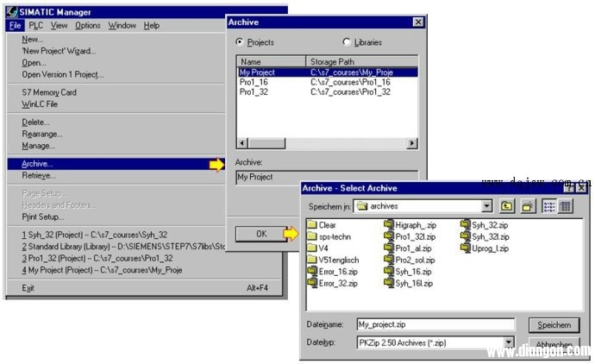Select the Libraries radio button
The height and width of the screenshot is (364, 595).
click(348, 41)
